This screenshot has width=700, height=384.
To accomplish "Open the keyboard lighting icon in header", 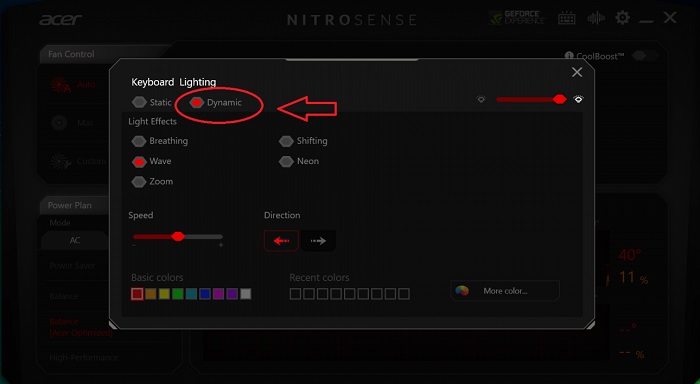I will tap(567, 18).
